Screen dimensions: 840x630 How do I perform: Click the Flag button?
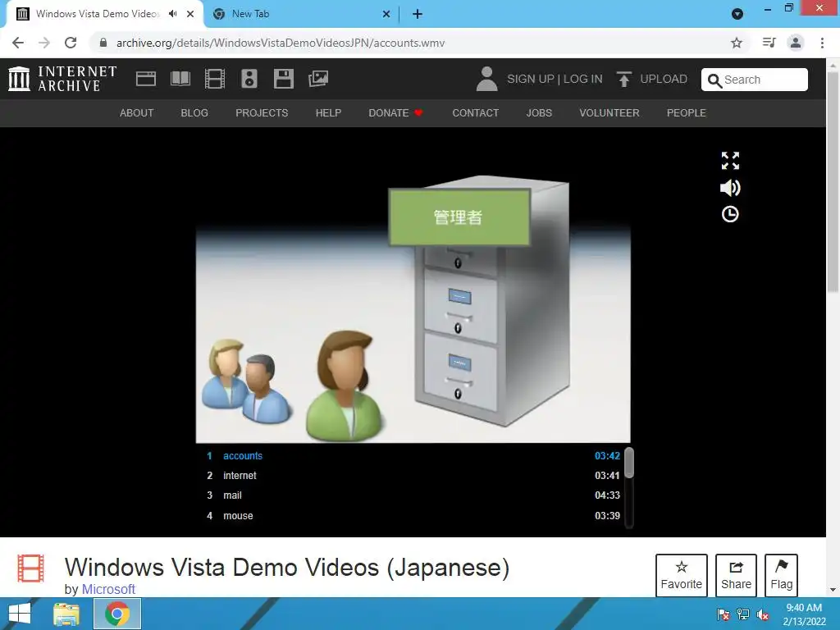click(781, 575)
